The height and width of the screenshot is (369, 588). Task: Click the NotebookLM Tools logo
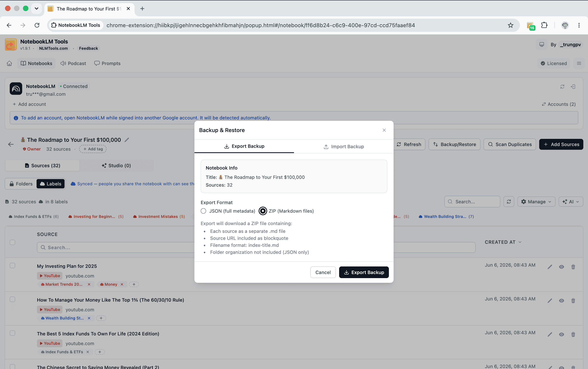11,45
